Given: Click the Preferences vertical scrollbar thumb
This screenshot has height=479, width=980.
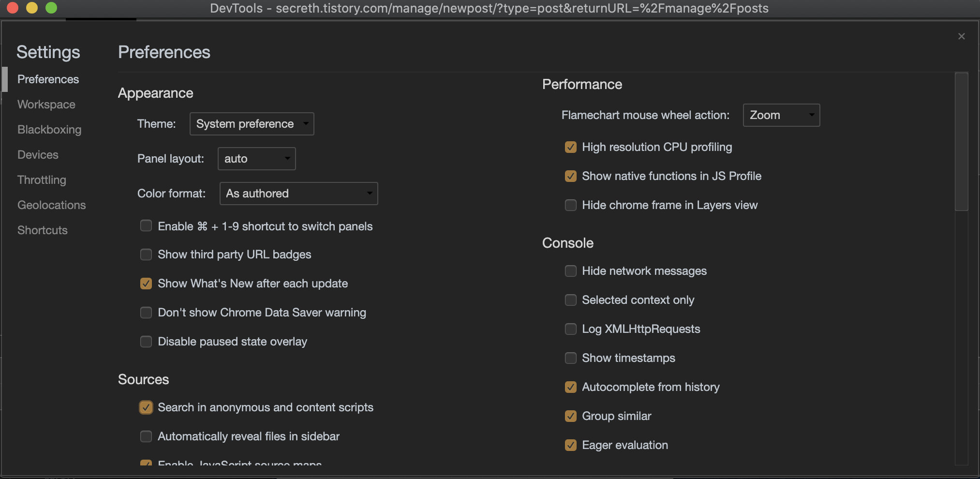Looking at the screenshot, I should pyautogui.click(x=961, y=141).
